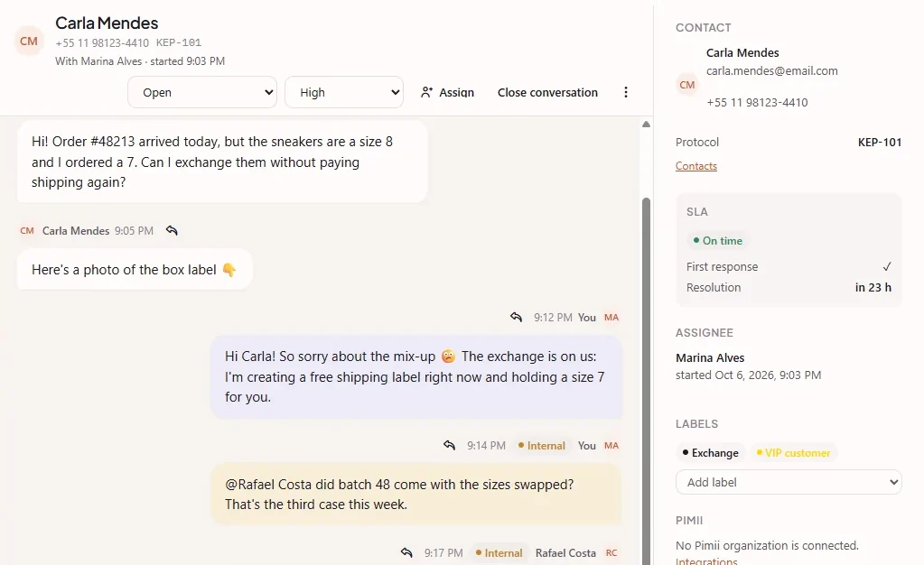Open the more options kebab menu
This screenshot has width=924, height=565.
[626, 92]
